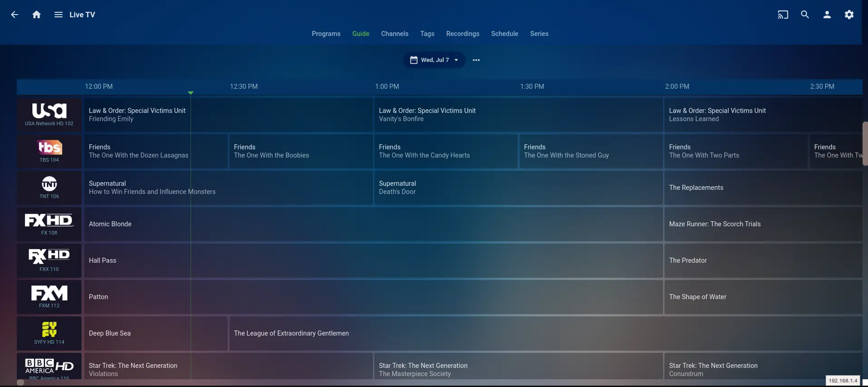Click the cast to device icon
This screenshot has height=387, width=868.
pyautogui.click(x=783, y=15)
